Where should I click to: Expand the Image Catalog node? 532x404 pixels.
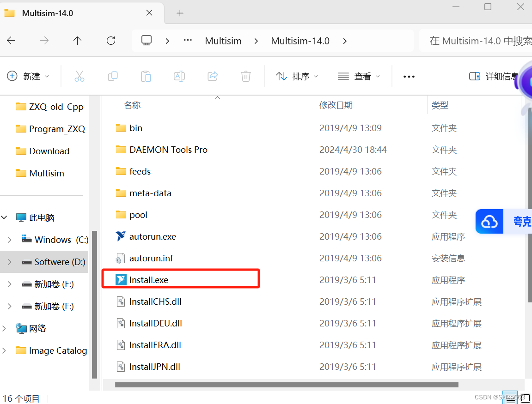click(x=4, y=350)
